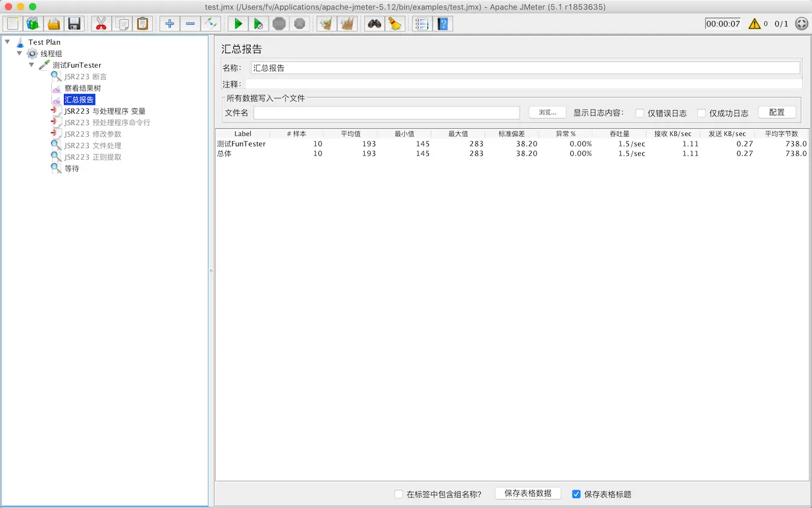The width and height of the screenshot is (812, 508).
Task: Clear current results with single broom
Action: click(326, 24)
